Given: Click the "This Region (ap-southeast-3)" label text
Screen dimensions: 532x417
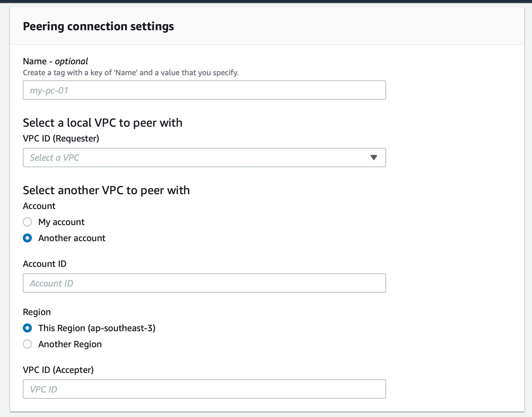Looking at the screenshot, I should tap(97, 328).
